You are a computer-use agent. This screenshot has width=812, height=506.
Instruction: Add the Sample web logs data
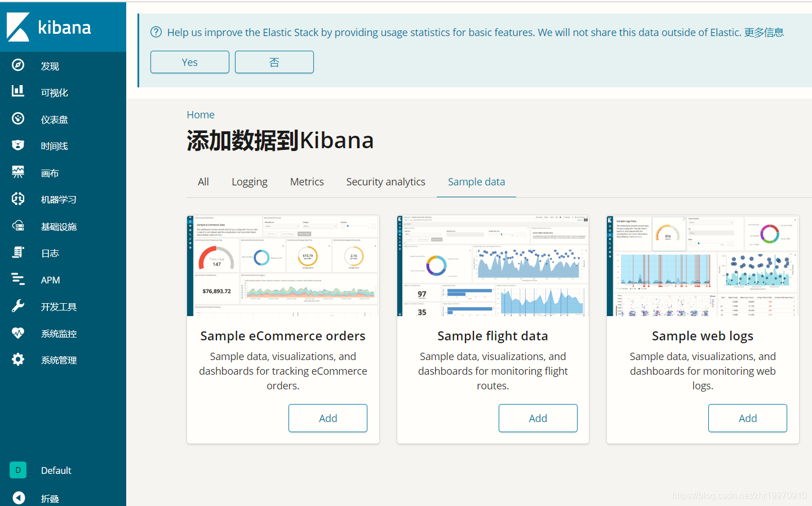pyautogui.click(x=748, y=418)
